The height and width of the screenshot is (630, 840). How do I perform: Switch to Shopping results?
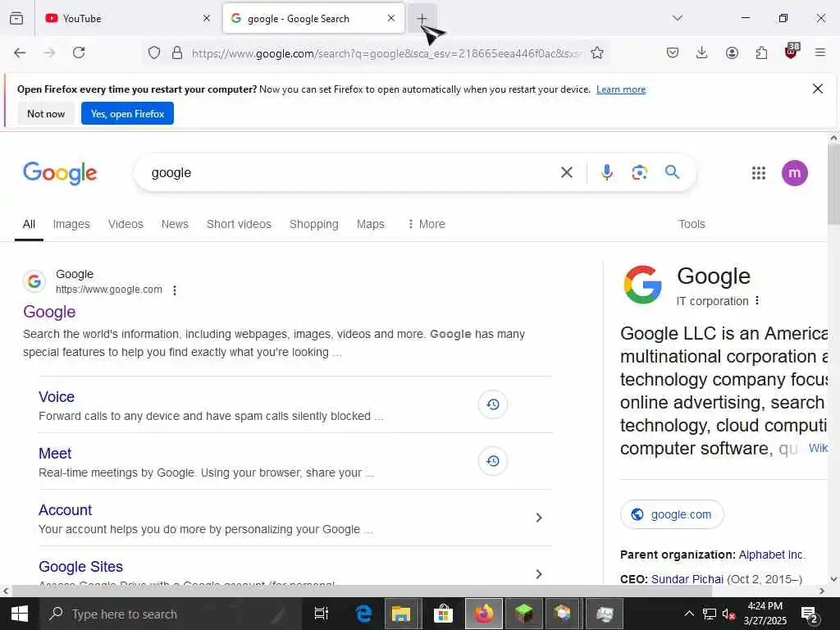(314, 224)
